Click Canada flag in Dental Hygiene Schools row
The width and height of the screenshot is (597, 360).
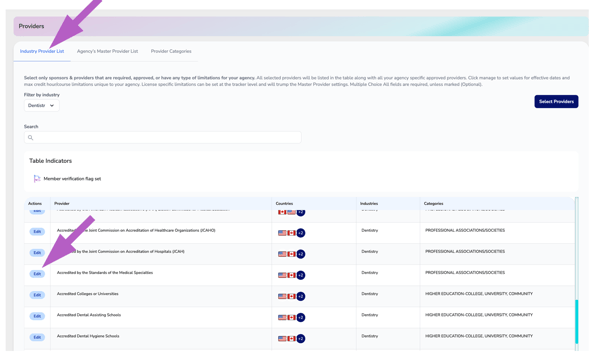click(x=292, y=338)
